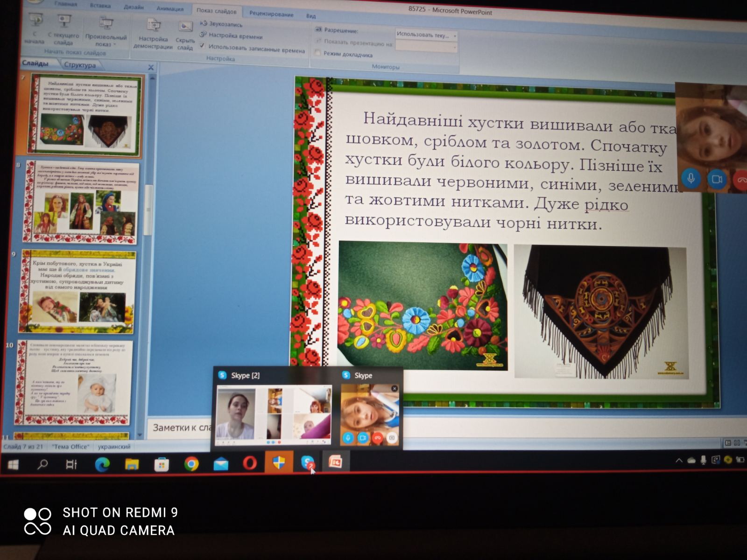Mute microphone in Skype taskbar preview
This screenshot has height=560, width=747.
pyautogui.click(x=347, y=438)
